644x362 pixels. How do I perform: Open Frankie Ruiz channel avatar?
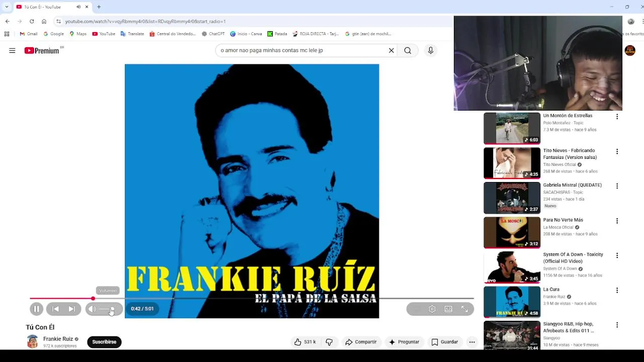(33, 342)
